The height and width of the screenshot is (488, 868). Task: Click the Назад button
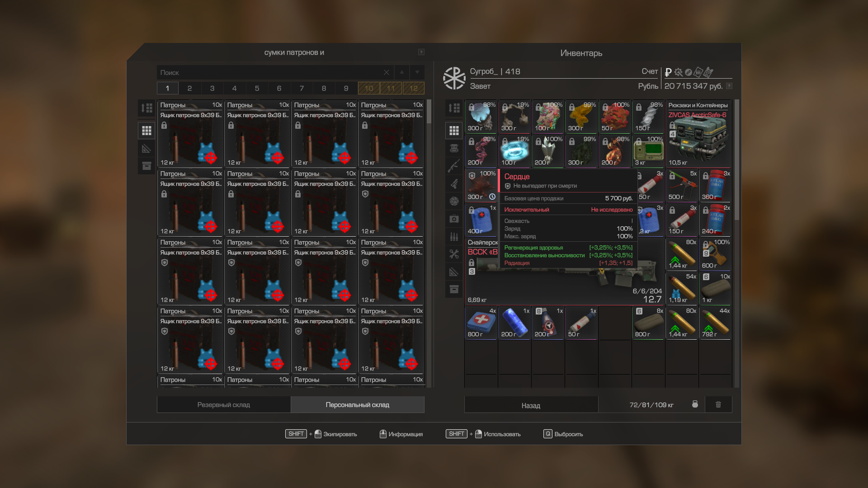pyautogui.click(x=531, y=405)
